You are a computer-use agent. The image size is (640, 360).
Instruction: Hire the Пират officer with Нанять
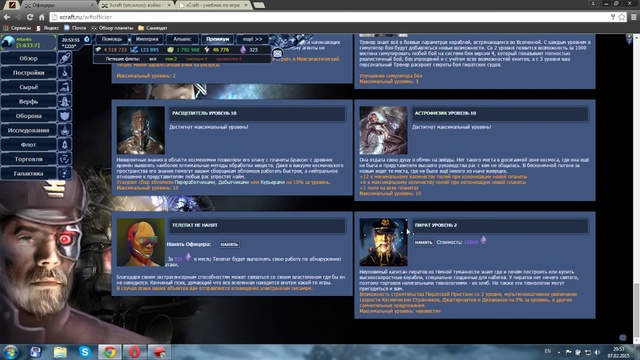tap(423, 242)
